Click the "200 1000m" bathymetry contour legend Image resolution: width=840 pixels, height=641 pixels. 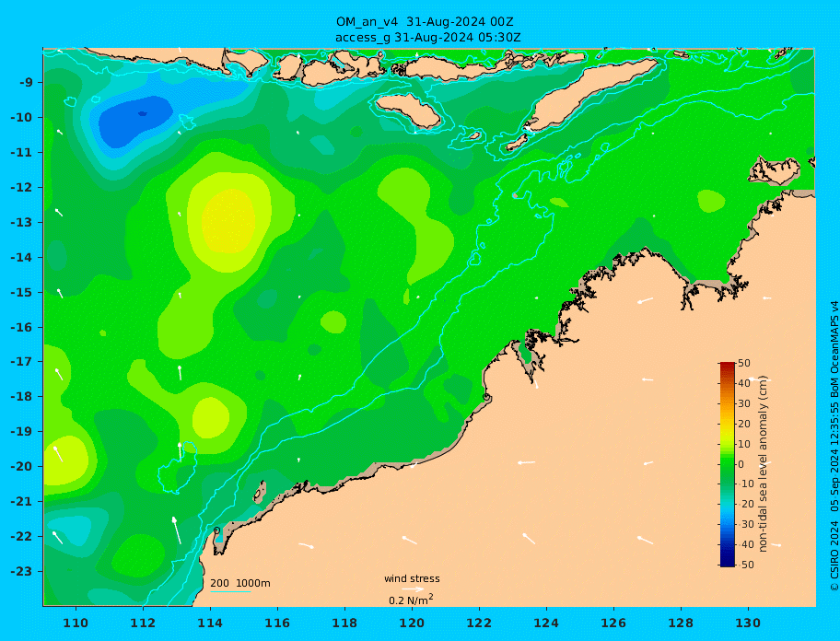point(240,583)
